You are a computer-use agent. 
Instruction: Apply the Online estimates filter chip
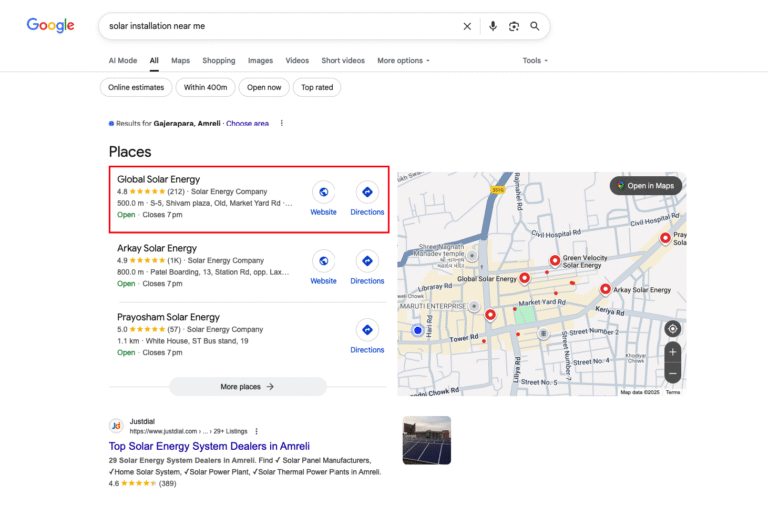136,88
